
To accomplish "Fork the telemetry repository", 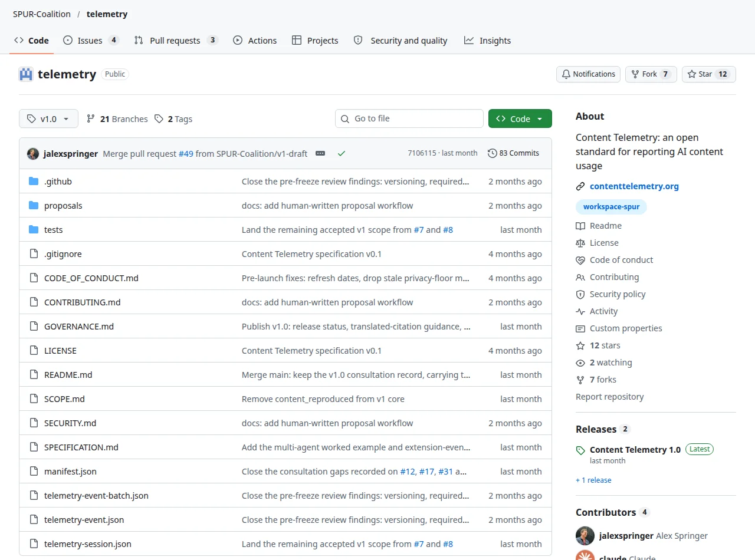I will 651,74.
